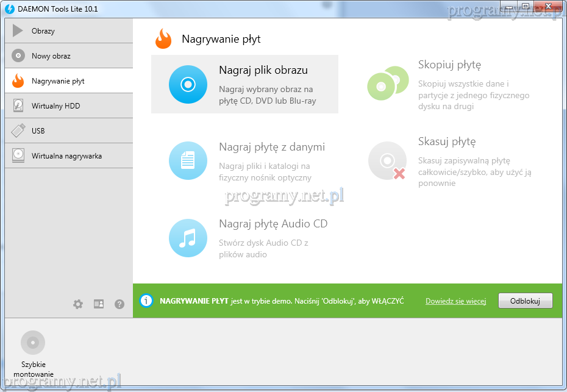Follow the Dowiedz się więcej link
The height and width of the screenshot is (392, 567).
click(x=455, y=301)
